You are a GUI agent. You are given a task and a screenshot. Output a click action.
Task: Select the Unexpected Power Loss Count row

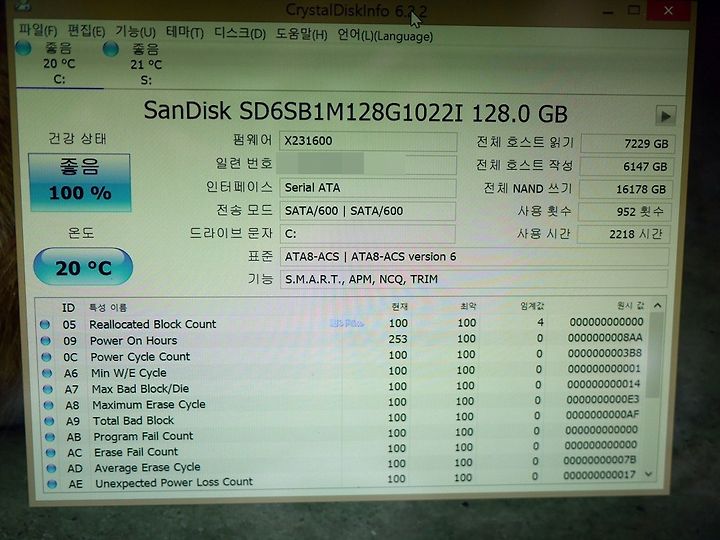[342, 480]
